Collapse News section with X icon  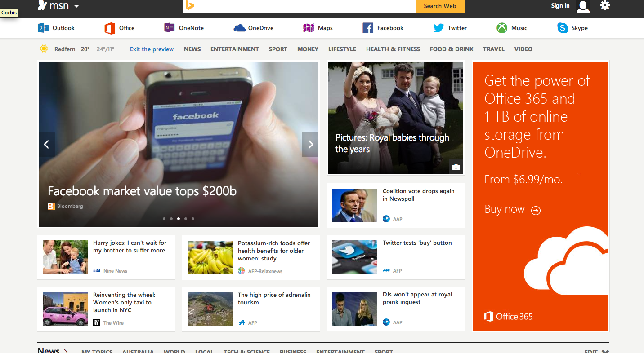click(x=605, y=352)
